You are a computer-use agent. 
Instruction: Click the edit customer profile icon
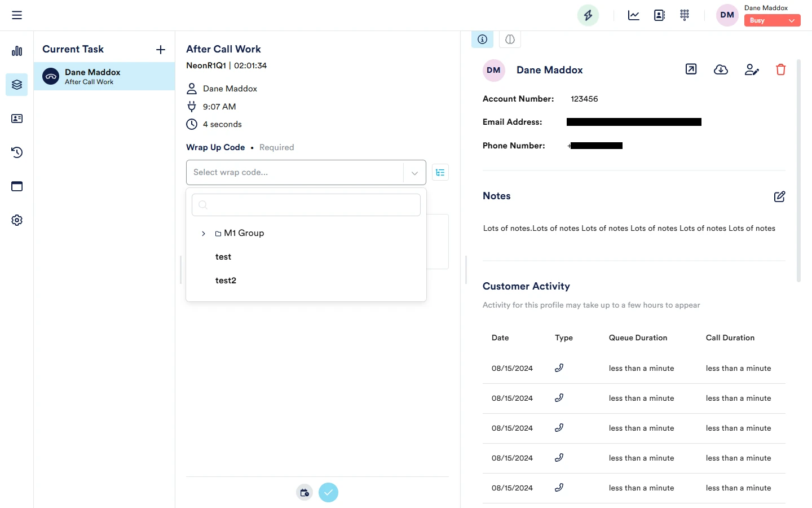751,69
